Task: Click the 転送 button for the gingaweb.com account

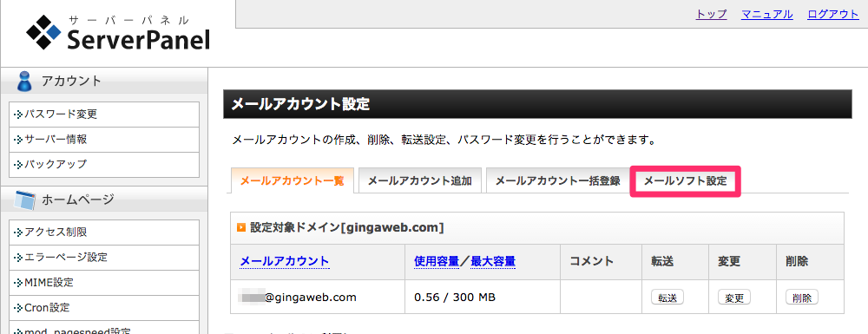Action: pos(667,298)
